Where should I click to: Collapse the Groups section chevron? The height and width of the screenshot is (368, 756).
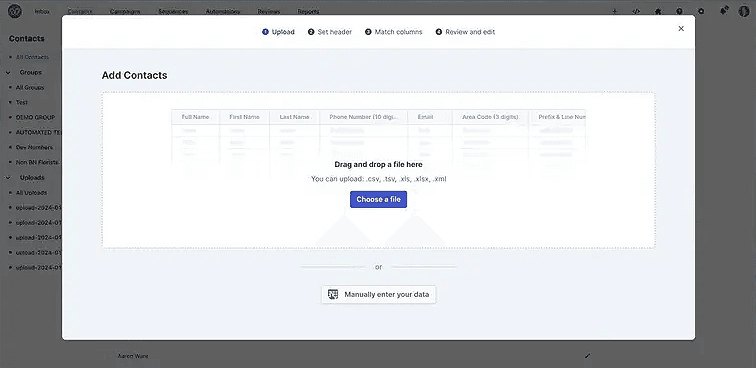pos(9,72)
